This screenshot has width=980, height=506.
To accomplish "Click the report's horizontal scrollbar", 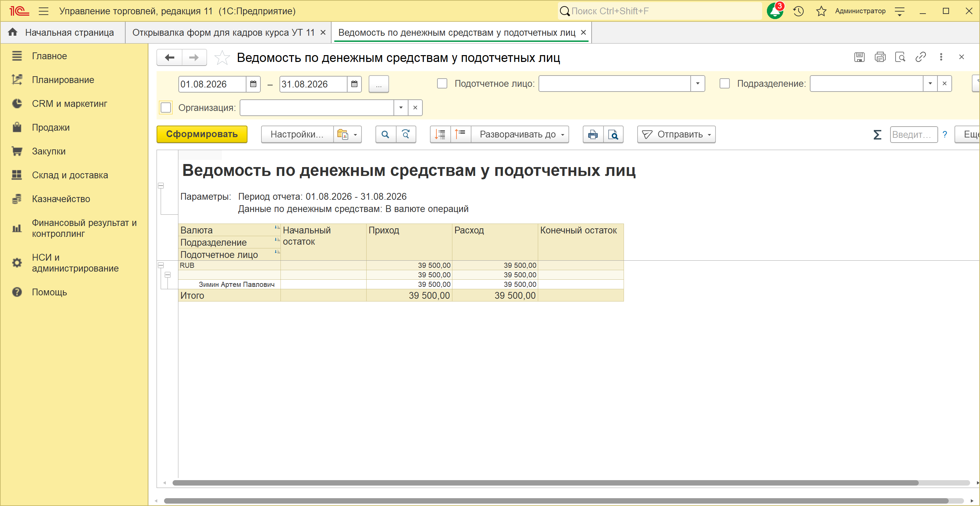I will click(x=546, y=483).
